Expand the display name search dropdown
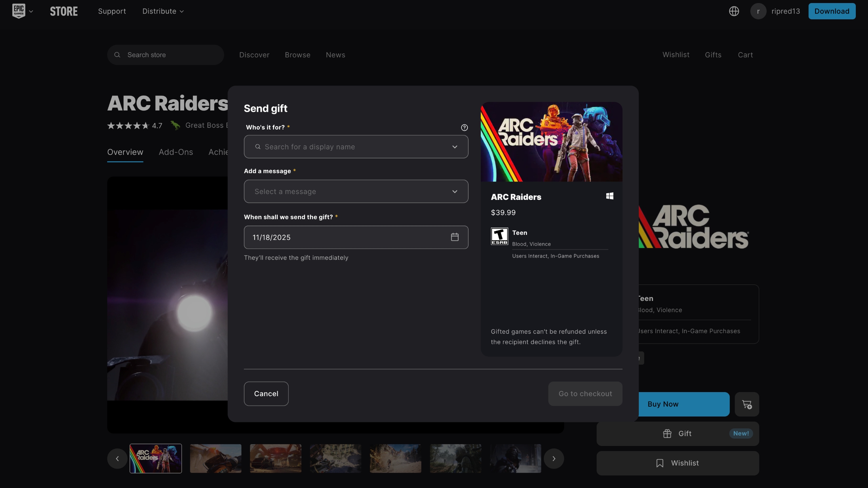 [454, 147]
